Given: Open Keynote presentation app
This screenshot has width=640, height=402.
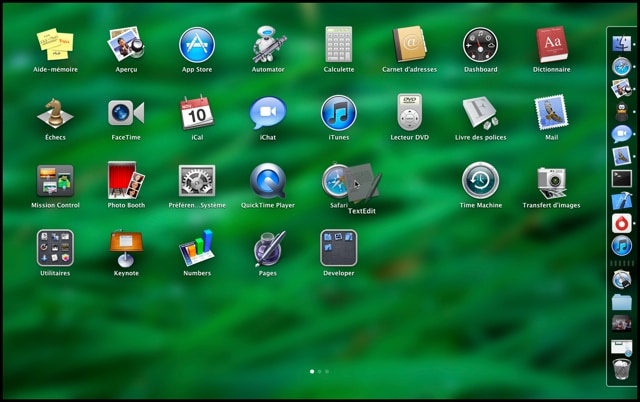Looking at the screenshot, I should click(x=126, y=248).
